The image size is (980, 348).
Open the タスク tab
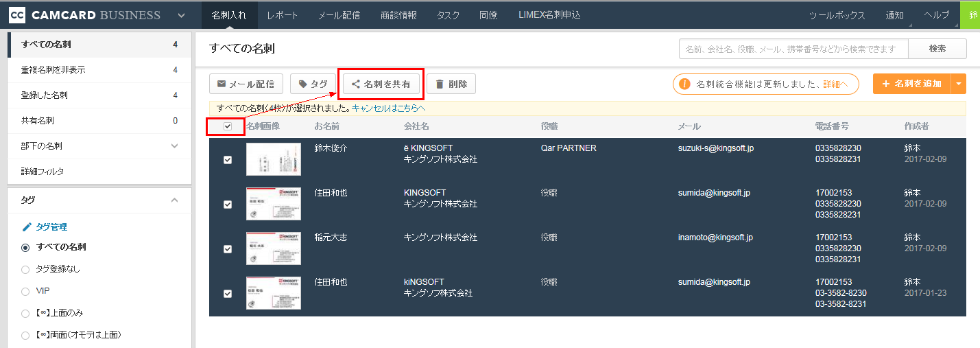click(x=449, y=15)
